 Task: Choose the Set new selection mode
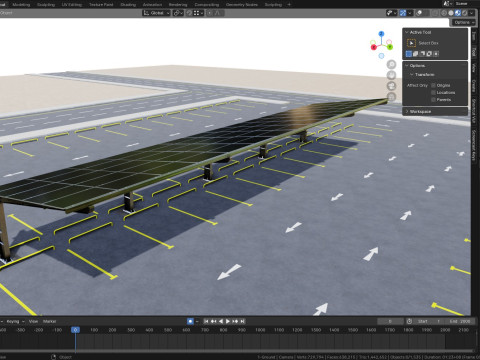tap(409, 54)
